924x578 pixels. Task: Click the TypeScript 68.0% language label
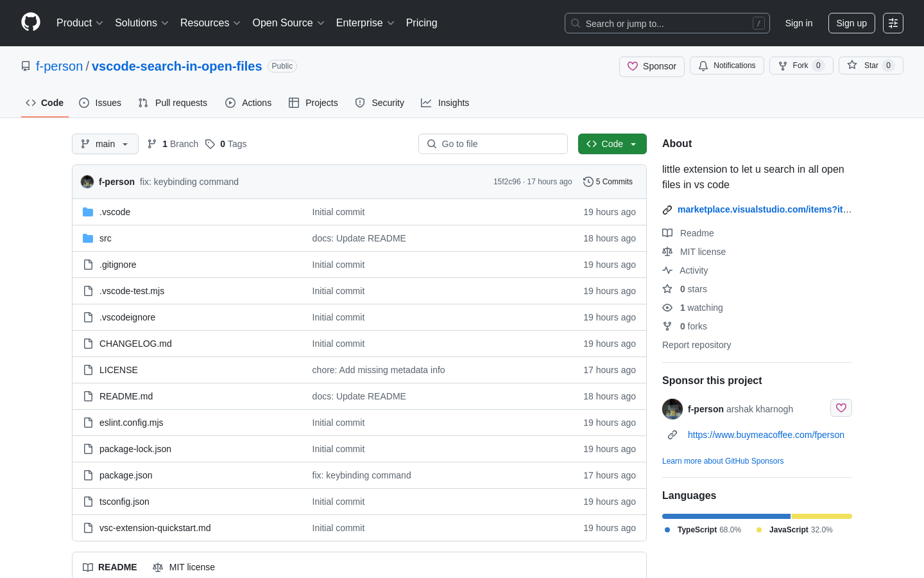703,530
